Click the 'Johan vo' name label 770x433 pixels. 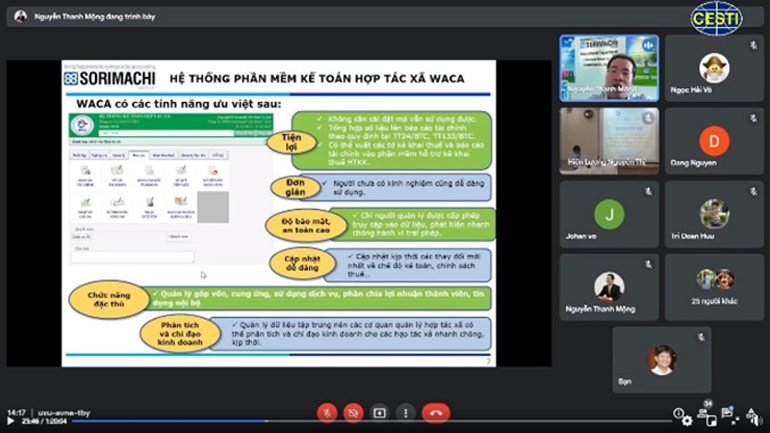pyautogui.click(x=580, y=236)
